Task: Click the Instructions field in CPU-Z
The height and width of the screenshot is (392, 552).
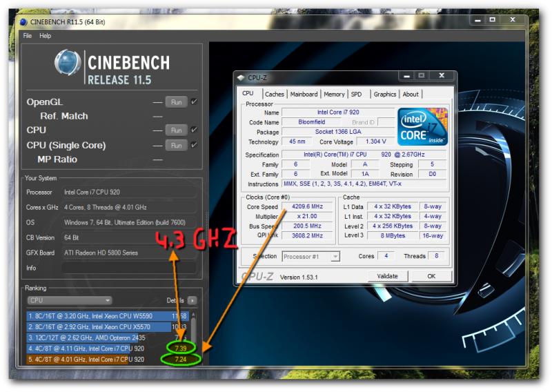Action: [x=364, y=184]
